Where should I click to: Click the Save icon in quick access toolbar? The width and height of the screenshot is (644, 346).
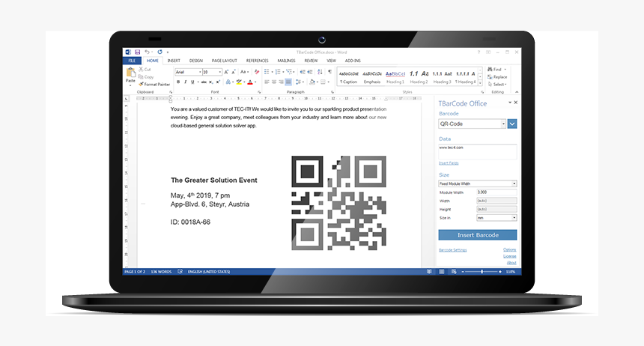138,52
